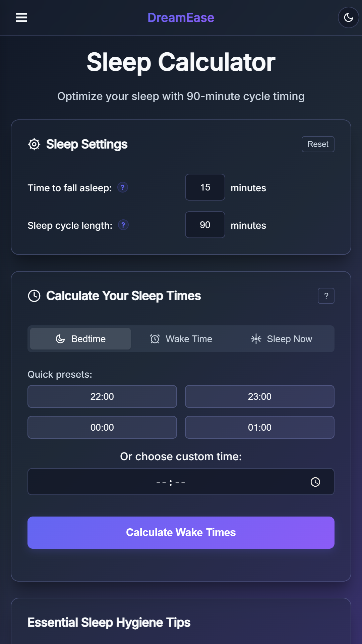
Task: Click Calculate Wake Times button
Action: pos(181,533)
